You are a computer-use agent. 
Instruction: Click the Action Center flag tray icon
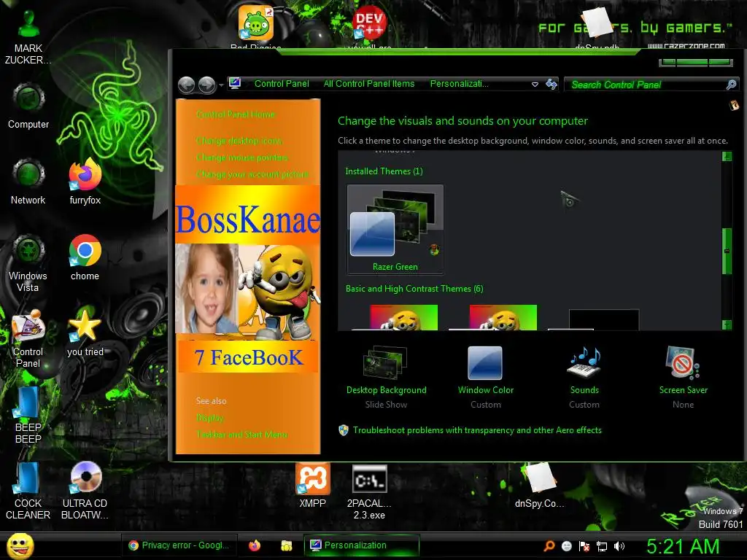584,546
